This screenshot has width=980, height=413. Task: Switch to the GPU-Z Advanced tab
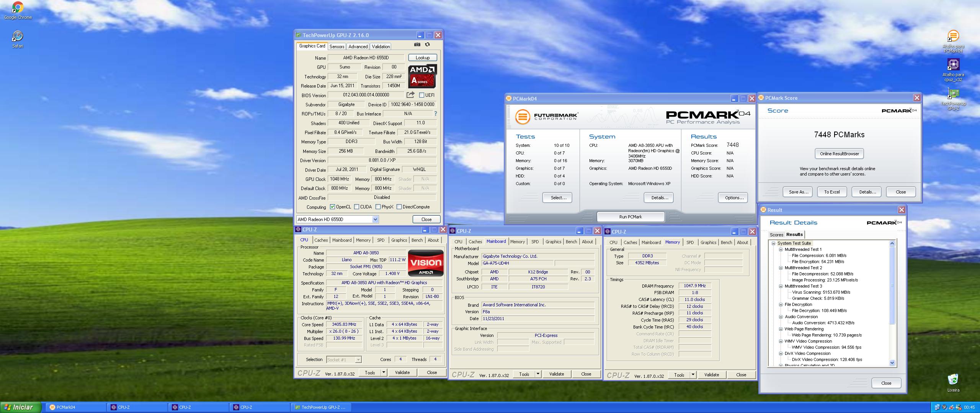coord(358,47)
